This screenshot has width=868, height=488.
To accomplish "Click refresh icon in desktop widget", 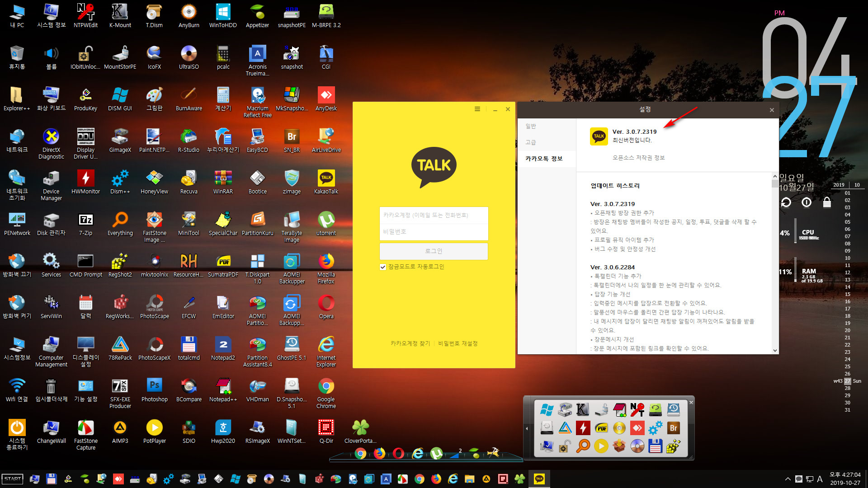I will tap(786, 202).
